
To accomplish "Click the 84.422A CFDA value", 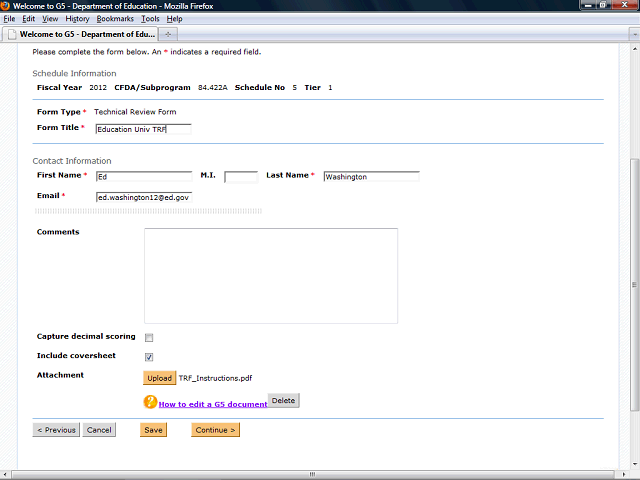I will 213,87.
